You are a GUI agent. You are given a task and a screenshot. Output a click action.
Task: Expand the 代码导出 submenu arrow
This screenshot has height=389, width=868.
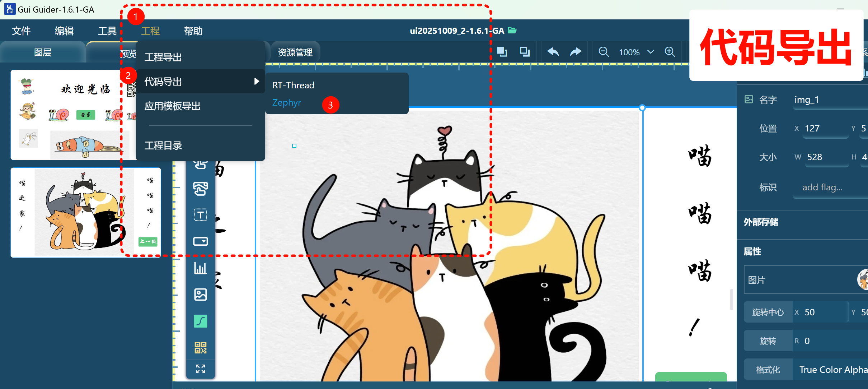[x=256, y=82]
